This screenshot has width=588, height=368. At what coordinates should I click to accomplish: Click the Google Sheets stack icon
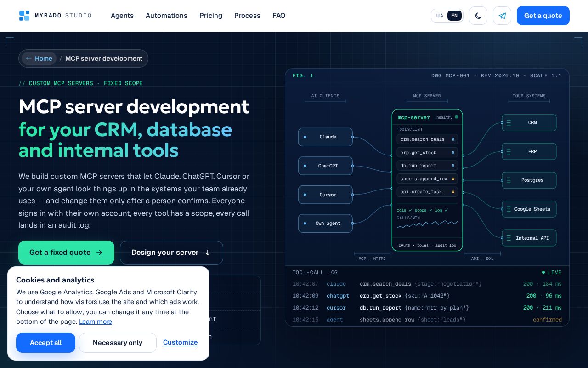point(509,209)
